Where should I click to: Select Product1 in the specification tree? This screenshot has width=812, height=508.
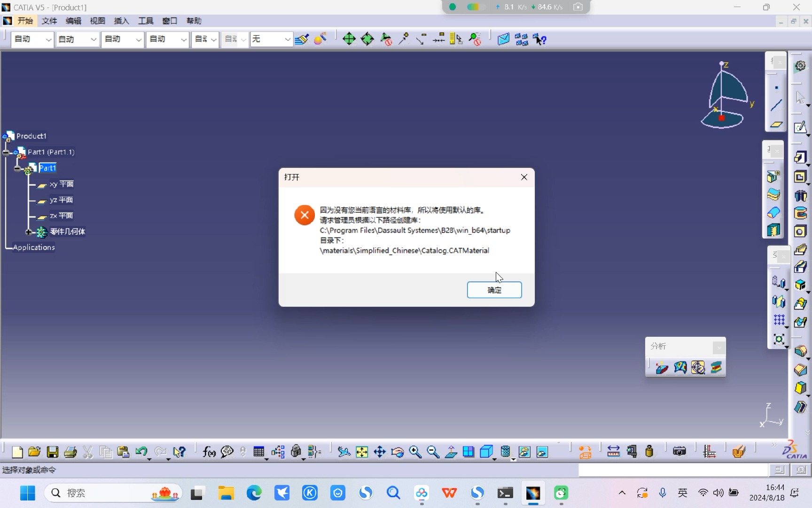tap(31, 136)
